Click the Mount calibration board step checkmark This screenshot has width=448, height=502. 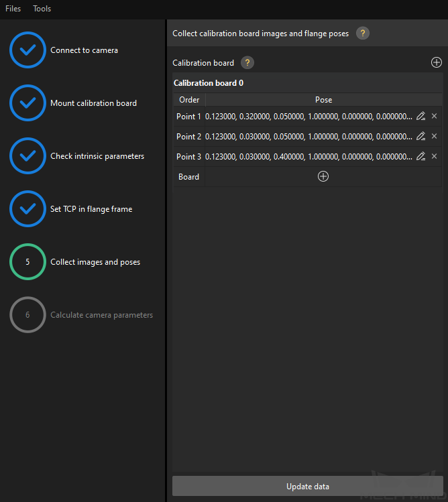point(28,103)
